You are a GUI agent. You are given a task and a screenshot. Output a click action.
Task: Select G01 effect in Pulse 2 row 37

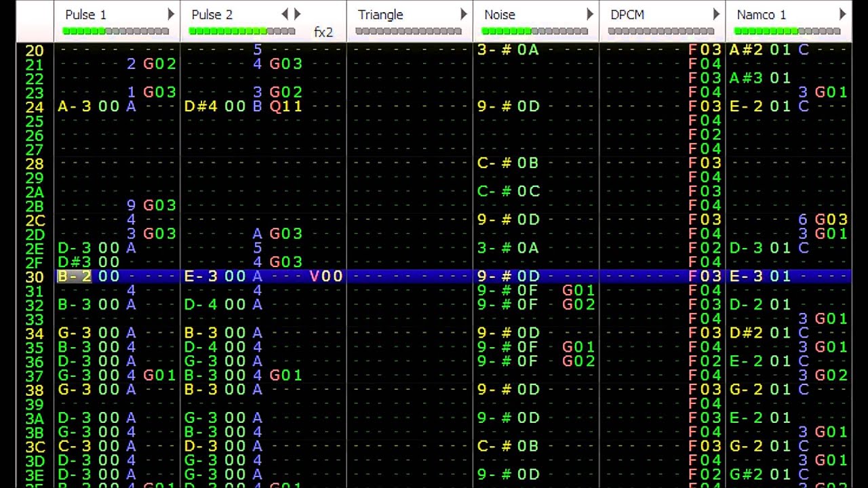pos(285,375)
